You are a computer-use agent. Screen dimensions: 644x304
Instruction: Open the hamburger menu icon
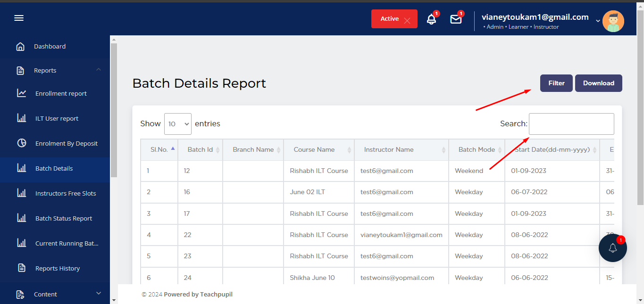tap(19, 18)
